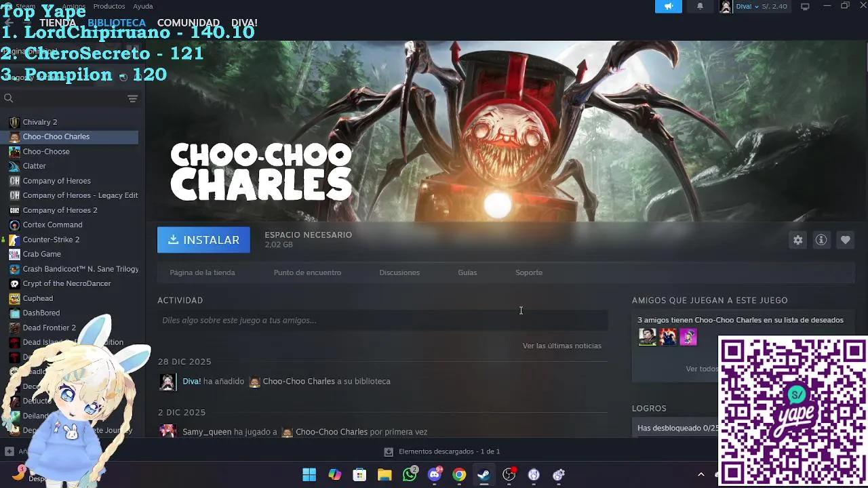Click the activity comment input field
868x488 pixels.
coord(382,321)
